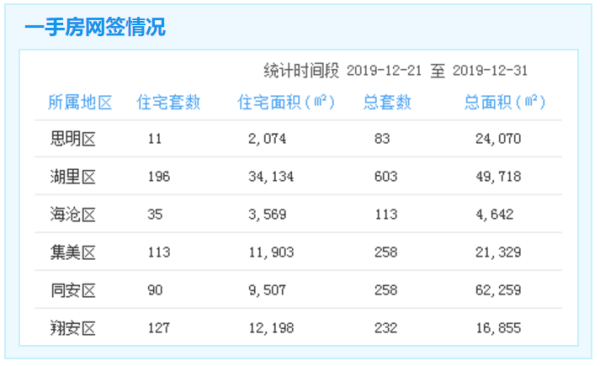Click 同安区 total area value 62,259
Viewport: 600px width, 366px height.
click(498, 290)
